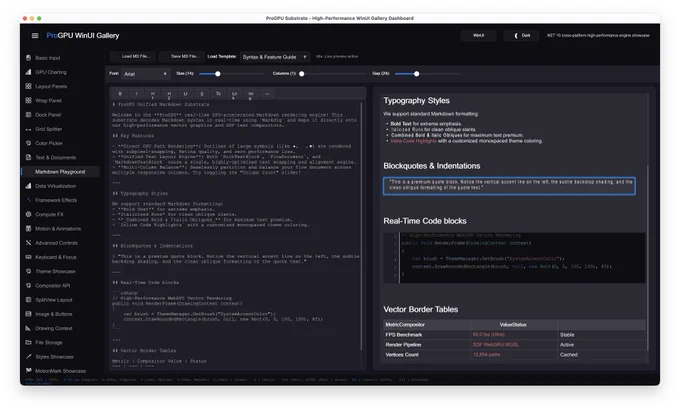This screenshot has width=680, height=412.
Task: Adjust the Gap (24) slider
Action: click(428, 74)
